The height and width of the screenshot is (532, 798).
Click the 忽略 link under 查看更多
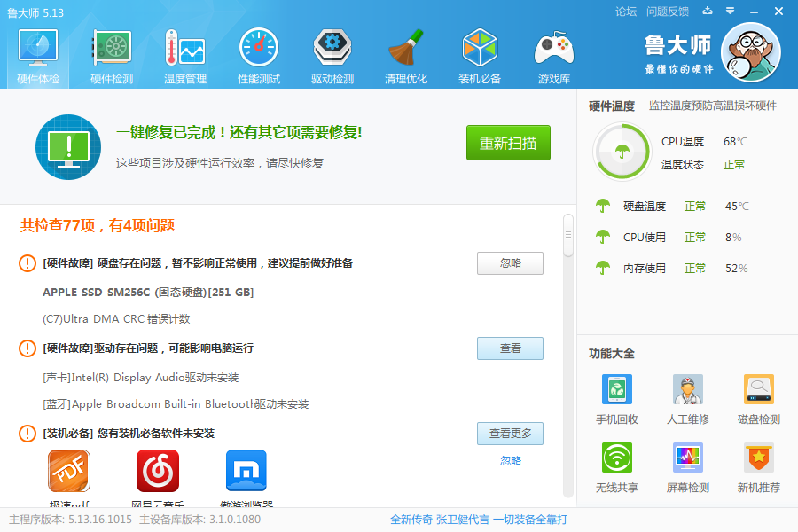(511, 461)
